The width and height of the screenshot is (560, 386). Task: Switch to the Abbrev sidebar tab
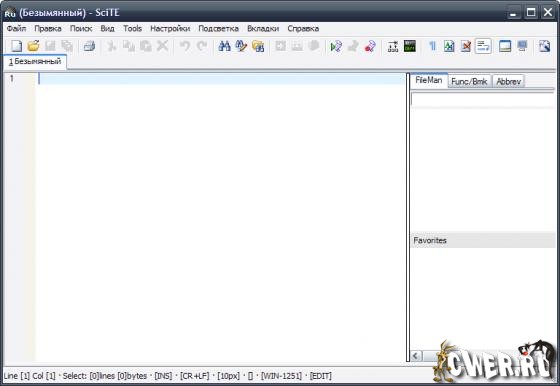[x=509, y=81]
